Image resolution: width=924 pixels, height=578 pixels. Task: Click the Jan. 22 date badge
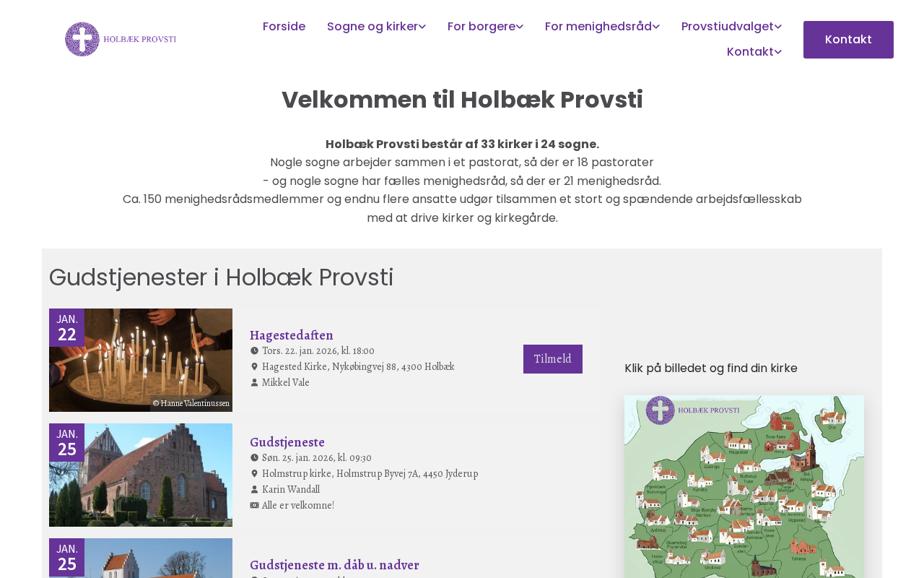coord(66,327)
